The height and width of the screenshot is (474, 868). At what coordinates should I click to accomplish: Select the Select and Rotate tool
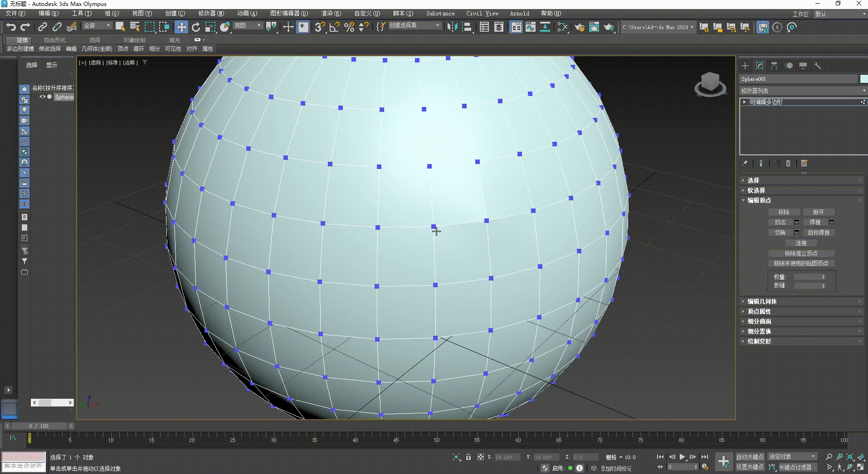[196, 27]
